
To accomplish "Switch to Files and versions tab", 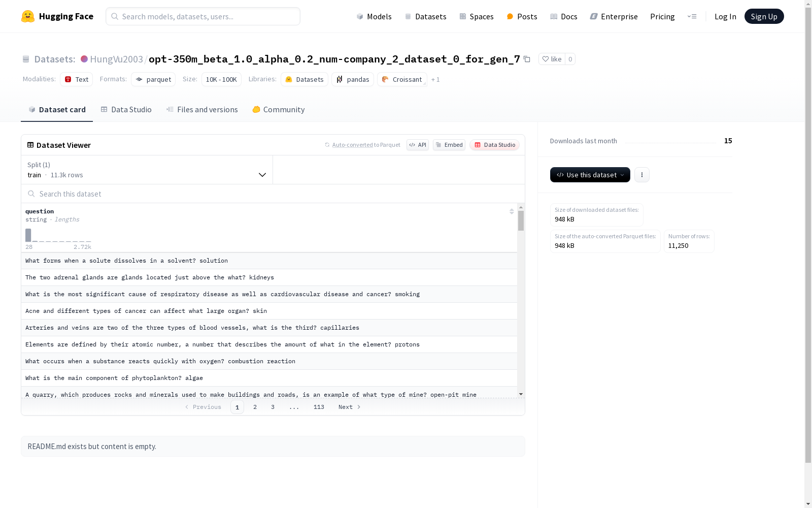I will coord(202,109).
